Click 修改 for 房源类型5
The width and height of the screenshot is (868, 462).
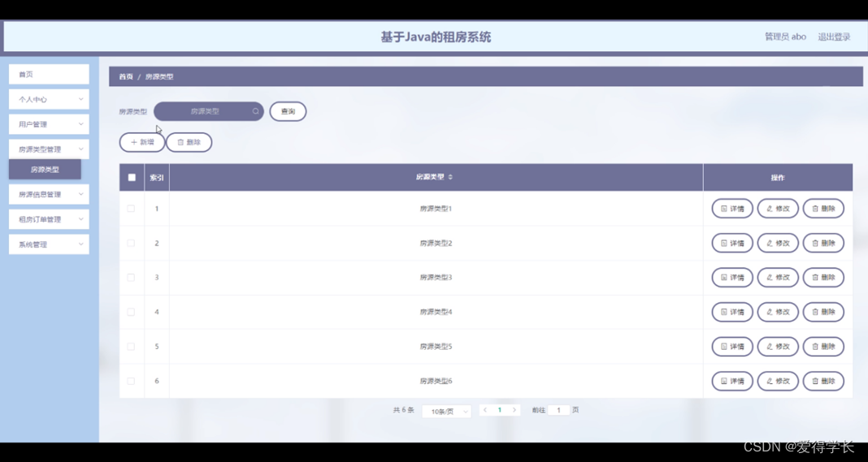point(778,347)
